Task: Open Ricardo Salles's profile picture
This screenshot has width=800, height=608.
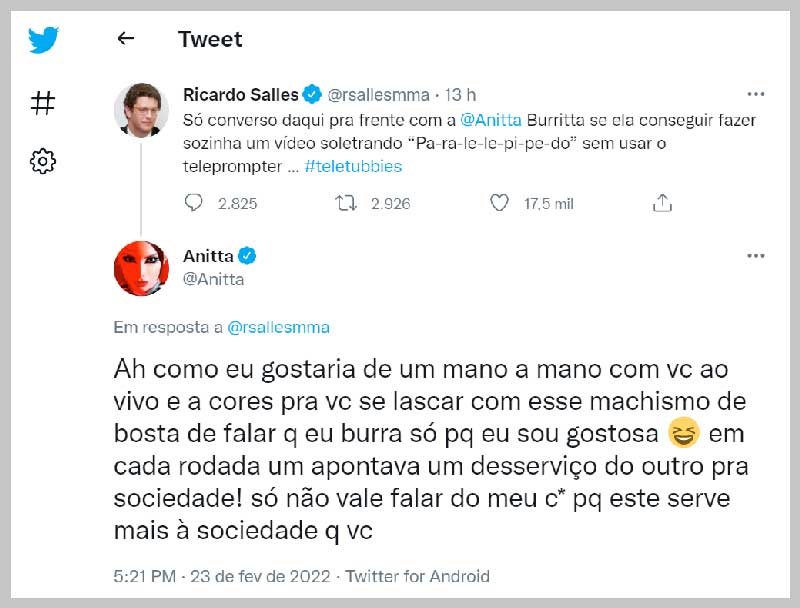Action: pyautogui.click(x=141, y=109)
